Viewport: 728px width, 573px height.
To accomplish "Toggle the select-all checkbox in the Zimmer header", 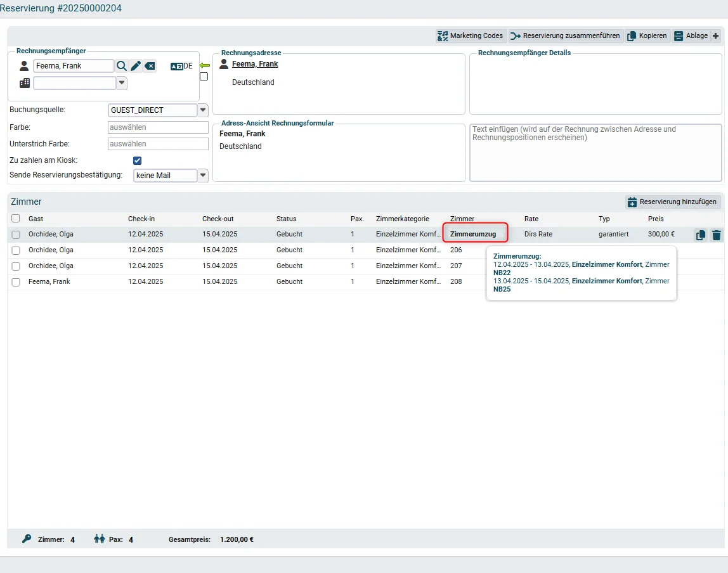I will pyautogui.click(x=16, y=219).
